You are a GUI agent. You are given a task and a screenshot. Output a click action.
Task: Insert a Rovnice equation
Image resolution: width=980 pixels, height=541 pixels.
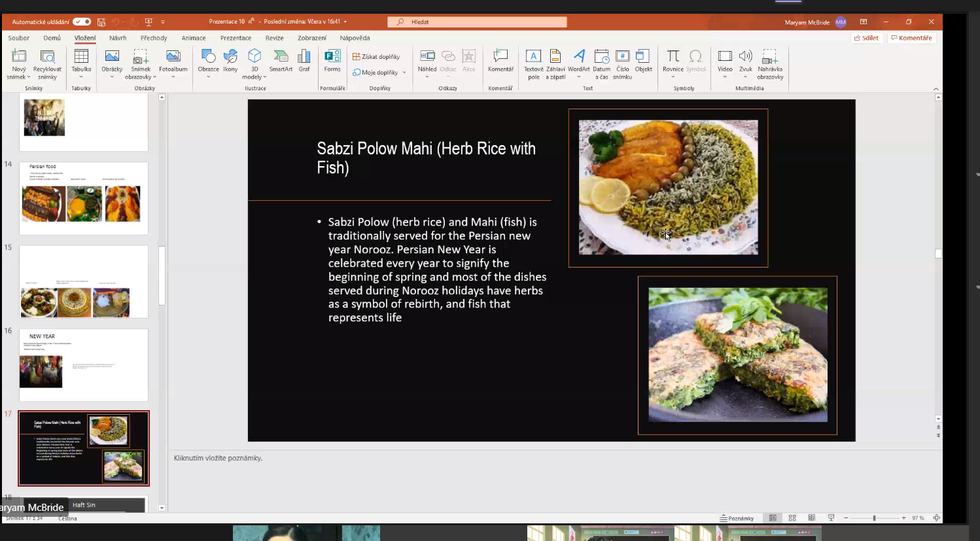[673, 63]
